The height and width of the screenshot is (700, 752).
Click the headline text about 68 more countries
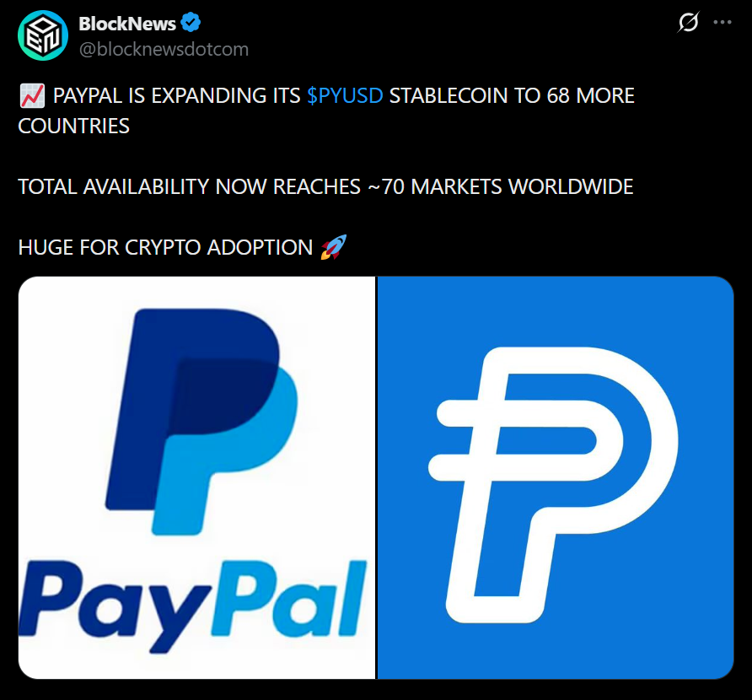coord(326,110)
